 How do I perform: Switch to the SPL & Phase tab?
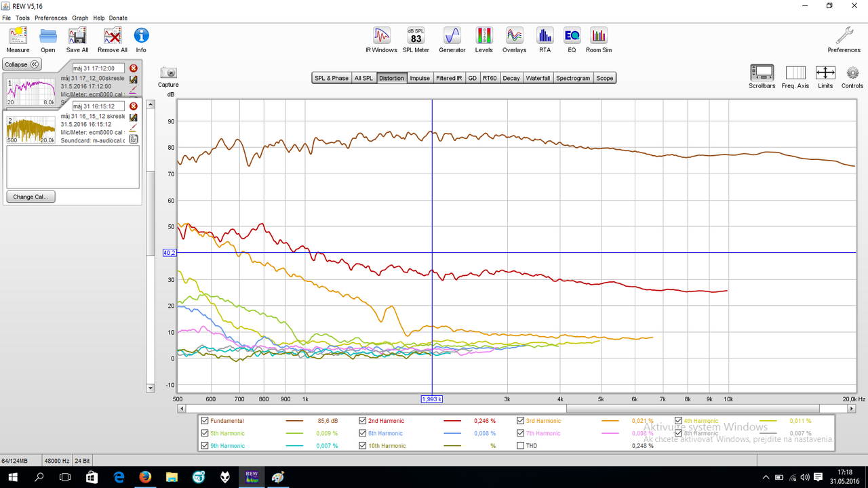332,78
